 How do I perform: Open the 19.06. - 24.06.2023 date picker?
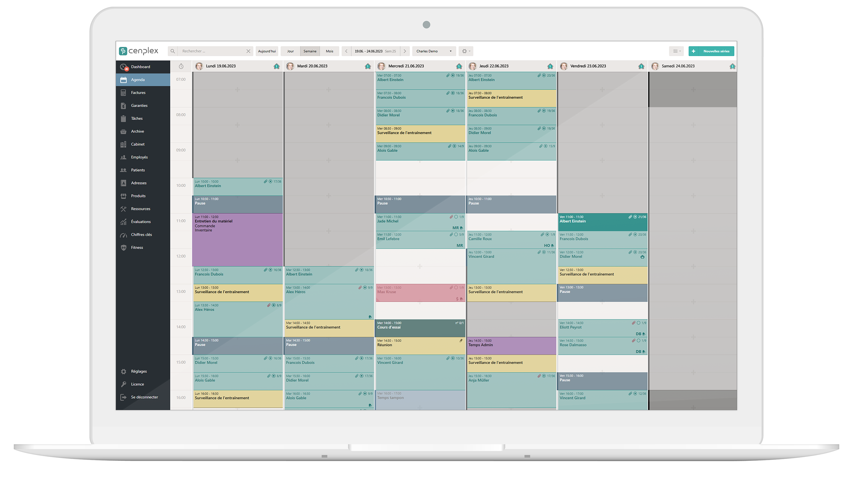pyautogui.click(x=376, y=51)
